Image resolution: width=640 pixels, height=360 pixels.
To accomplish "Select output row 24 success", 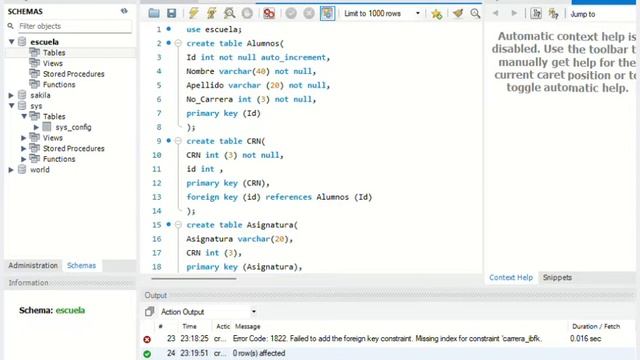I will tap(388, 353).
